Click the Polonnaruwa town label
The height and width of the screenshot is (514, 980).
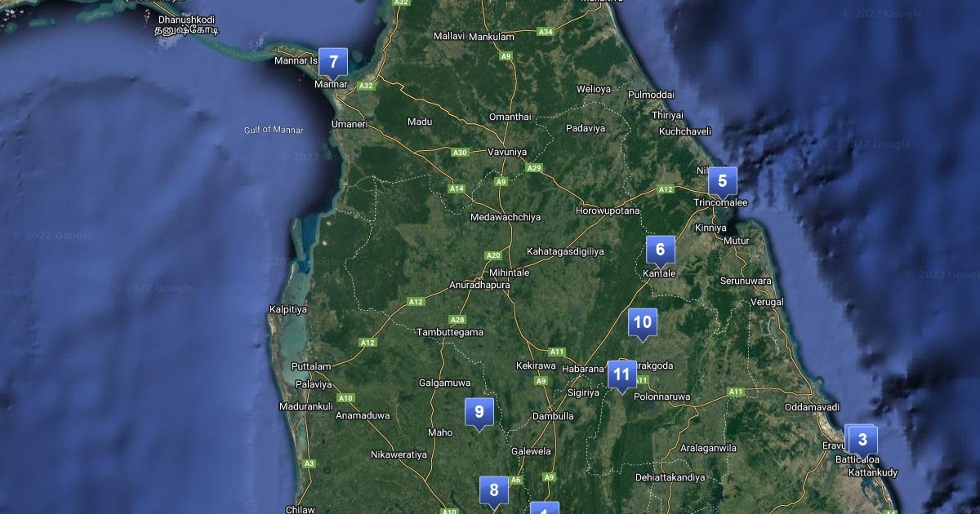tap(661, 397)
